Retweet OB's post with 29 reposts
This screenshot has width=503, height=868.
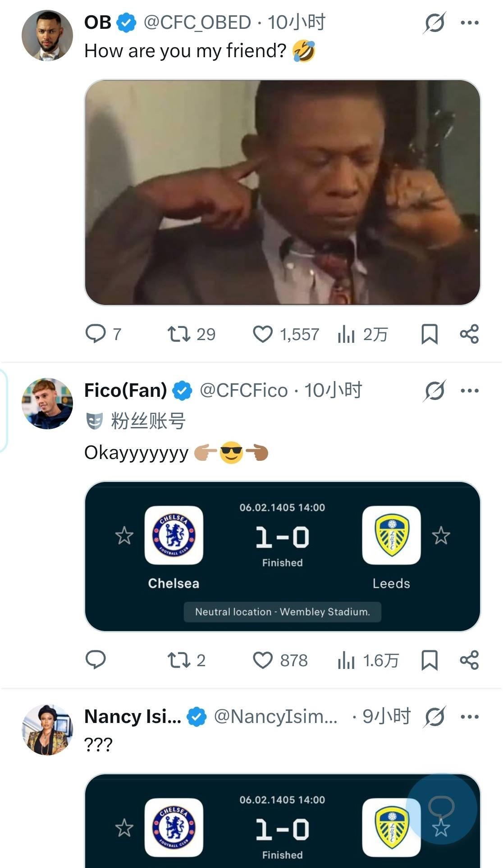click(179, 334)
